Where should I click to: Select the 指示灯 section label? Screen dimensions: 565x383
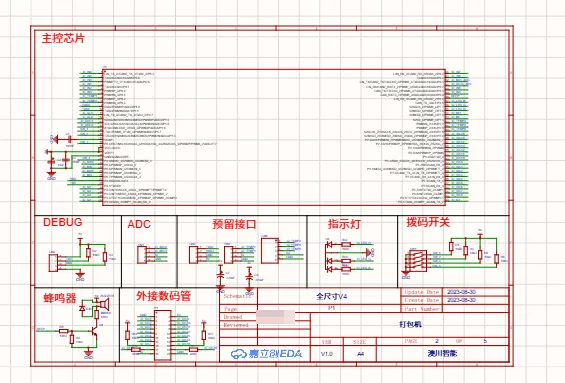coord(344,224)
